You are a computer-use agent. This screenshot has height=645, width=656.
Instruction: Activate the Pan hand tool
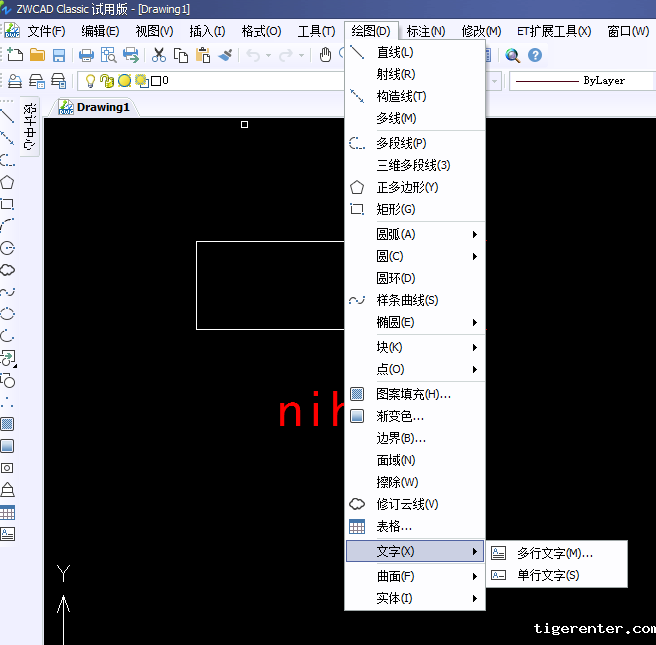tap(326, 55)
